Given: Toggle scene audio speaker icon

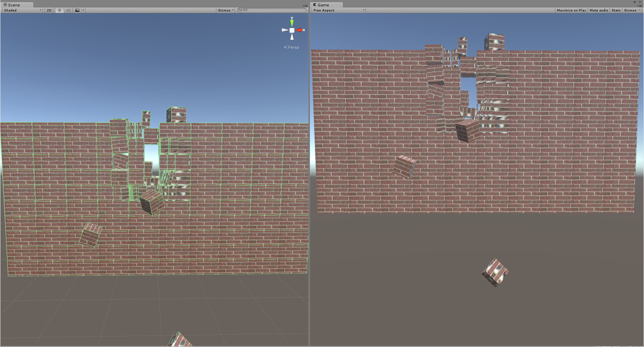Looking at the screenshot, I should pos(68,10).
